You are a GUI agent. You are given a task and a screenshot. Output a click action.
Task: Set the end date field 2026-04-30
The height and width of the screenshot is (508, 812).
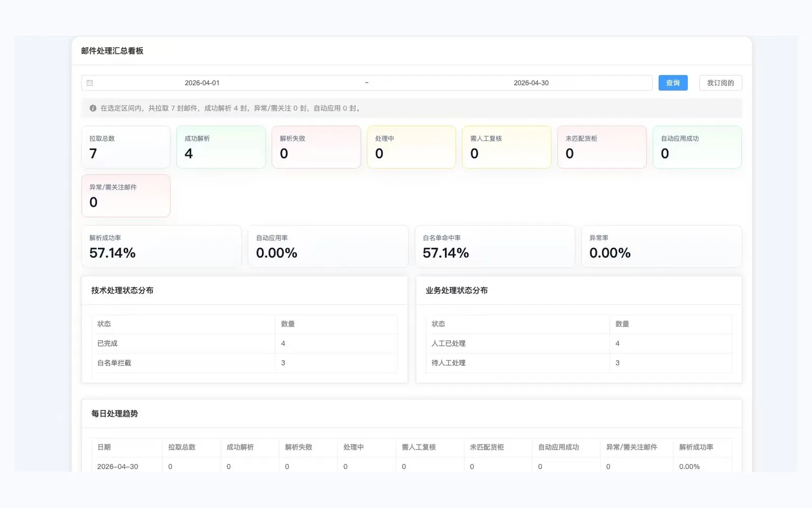(x=531, y=83)
